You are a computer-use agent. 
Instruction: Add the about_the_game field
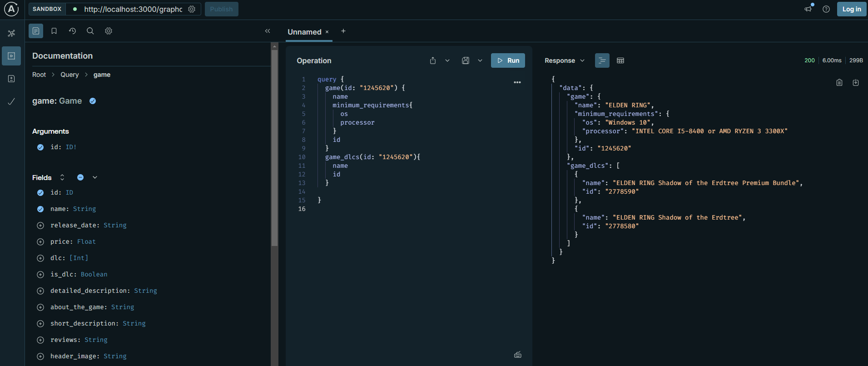(x=40, y=307)
